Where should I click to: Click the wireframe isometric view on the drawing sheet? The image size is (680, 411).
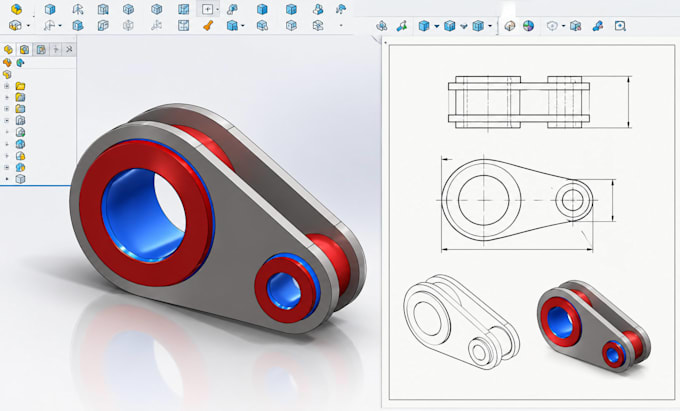point(461,321)
